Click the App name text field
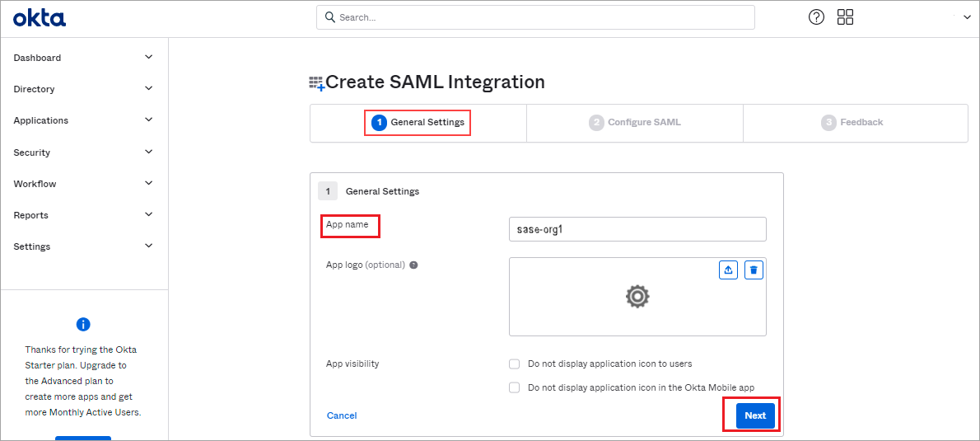Image resolution: width=980 pixels, height=441 pixels. (x=637, y=229)
